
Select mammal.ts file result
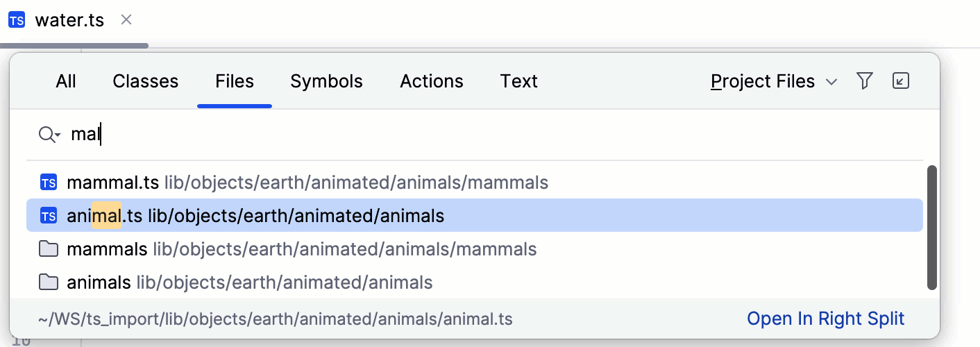pyautogui.click(x=113, y=183)
